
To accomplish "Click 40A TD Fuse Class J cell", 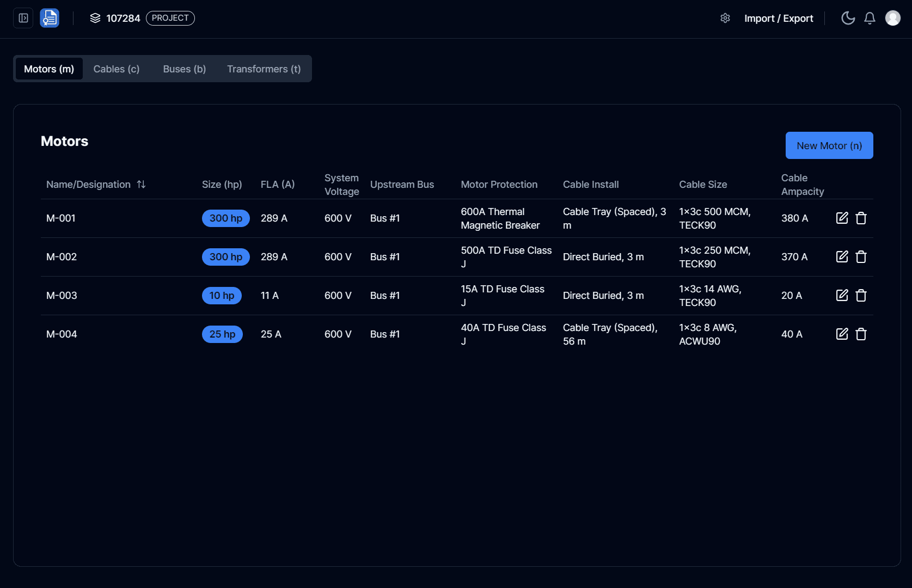I will (504, 334).
